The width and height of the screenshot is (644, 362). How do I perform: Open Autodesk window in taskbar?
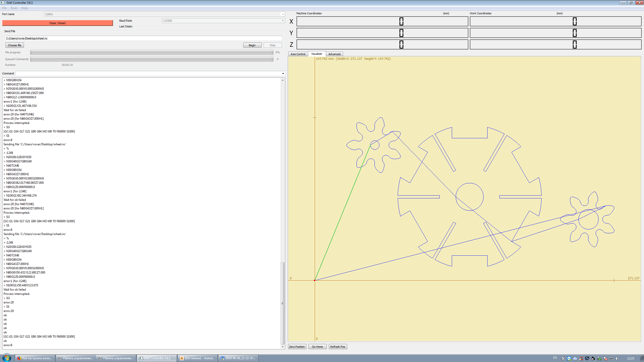tap(197, 358)
